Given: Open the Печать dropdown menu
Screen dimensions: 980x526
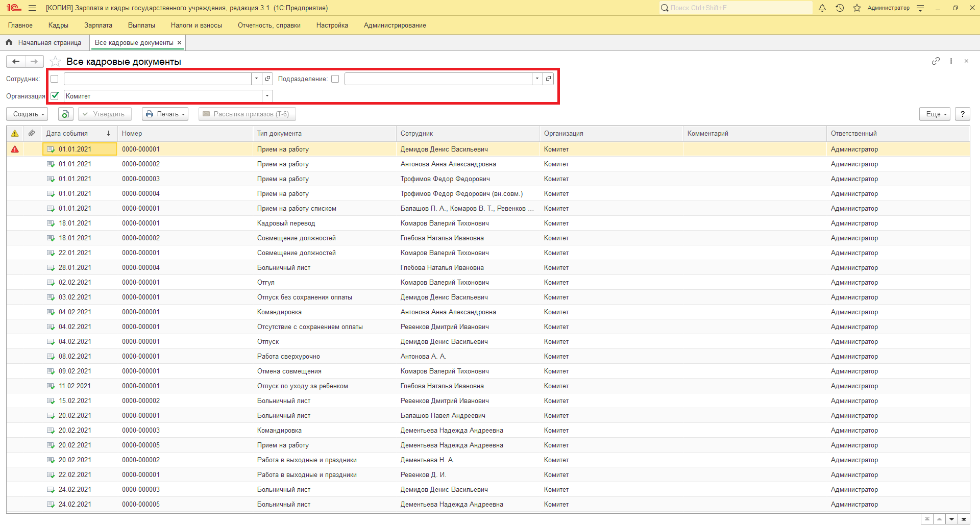Looking at the screenshot, I should tap(165, 114).
